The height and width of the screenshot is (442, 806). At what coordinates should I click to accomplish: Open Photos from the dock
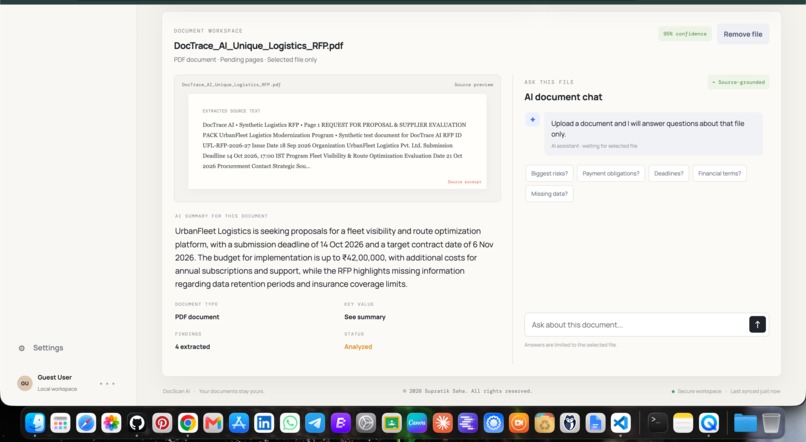[111, 423]
